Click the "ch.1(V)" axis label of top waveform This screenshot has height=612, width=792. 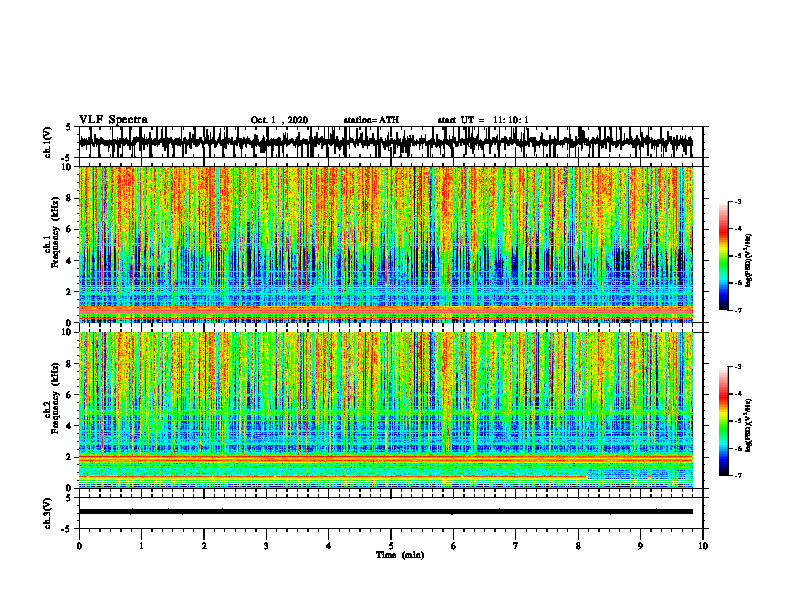coord(48,142)
